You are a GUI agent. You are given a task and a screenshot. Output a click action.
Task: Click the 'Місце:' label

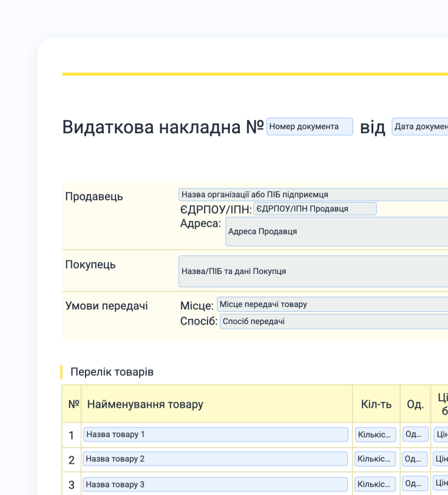point(197,306)
